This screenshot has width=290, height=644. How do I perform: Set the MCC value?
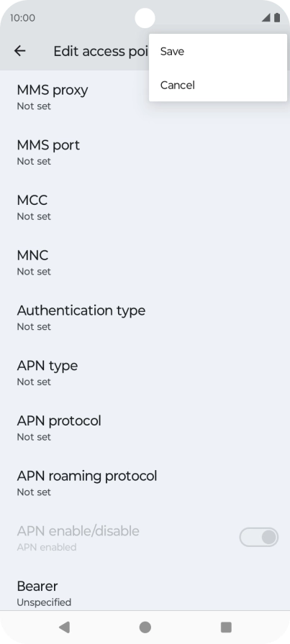tap(145, 208)
